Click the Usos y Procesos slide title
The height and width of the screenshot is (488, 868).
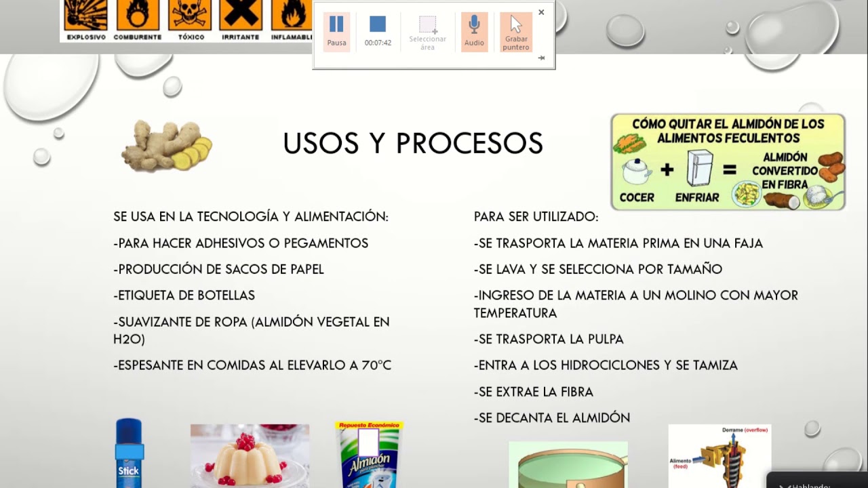[x=413, y=143]
